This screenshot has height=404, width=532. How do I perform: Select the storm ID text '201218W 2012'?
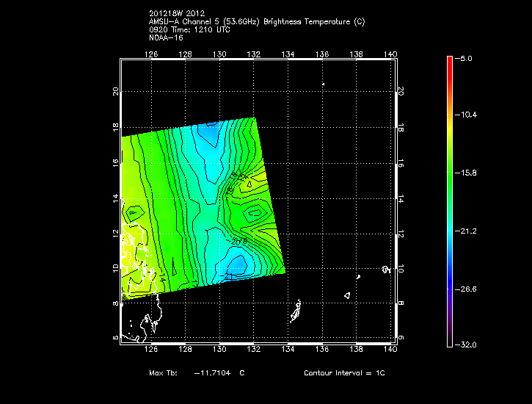(x=175, y=13)
